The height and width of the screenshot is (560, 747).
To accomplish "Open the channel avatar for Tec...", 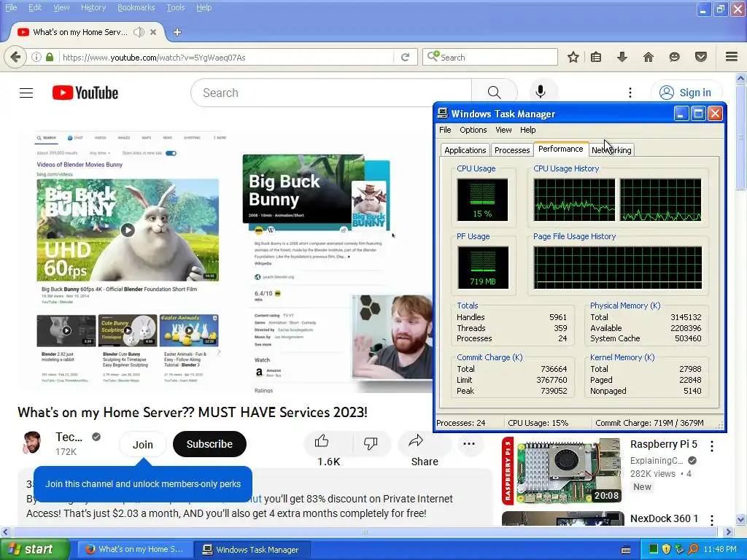I will pyautogui.click(x=32, y=443).
